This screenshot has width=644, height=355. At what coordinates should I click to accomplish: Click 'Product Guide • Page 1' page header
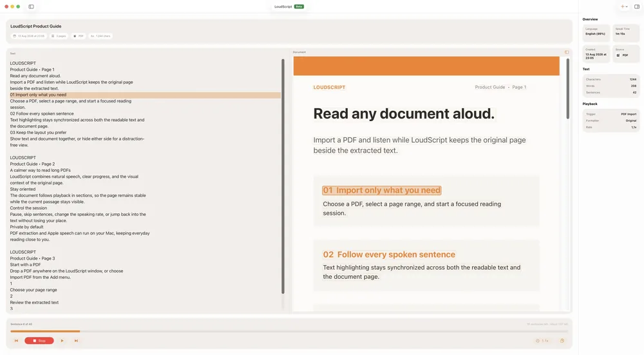[500, 87]
